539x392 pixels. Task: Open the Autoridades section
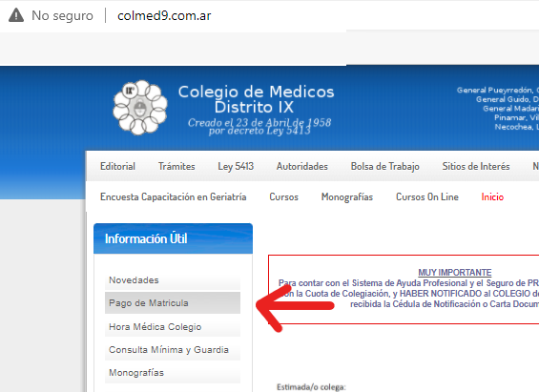(302, 166)
